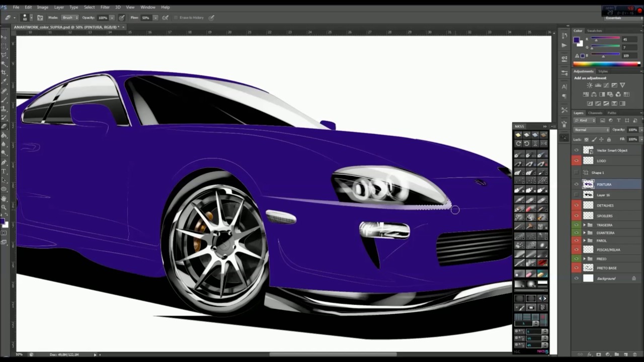Screen dimensions: 644x362
Task: Open the Normal blend mode dropdown
Action: tap(592, 130)
